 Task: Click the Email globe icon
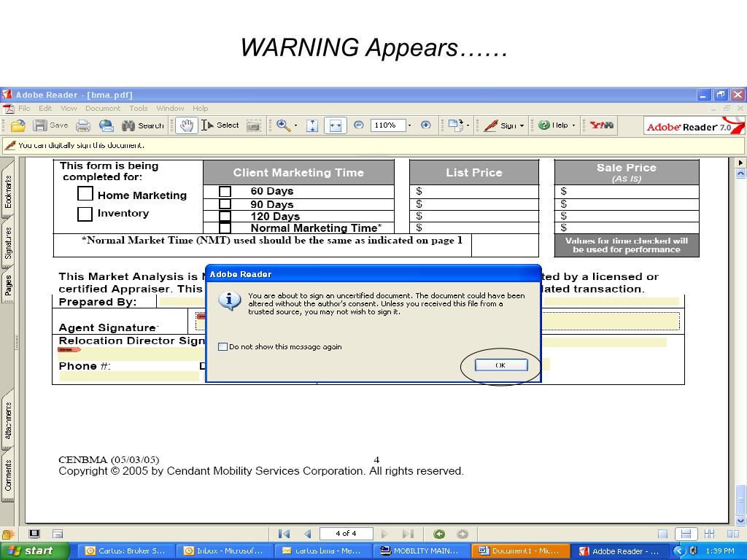click(x=107, y=125)
